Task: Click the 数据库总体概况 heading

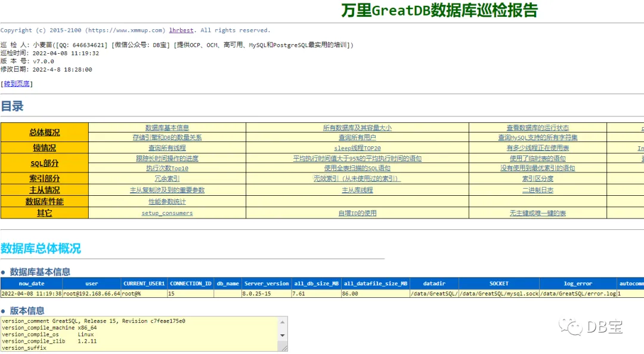Action: click(41, 248)
